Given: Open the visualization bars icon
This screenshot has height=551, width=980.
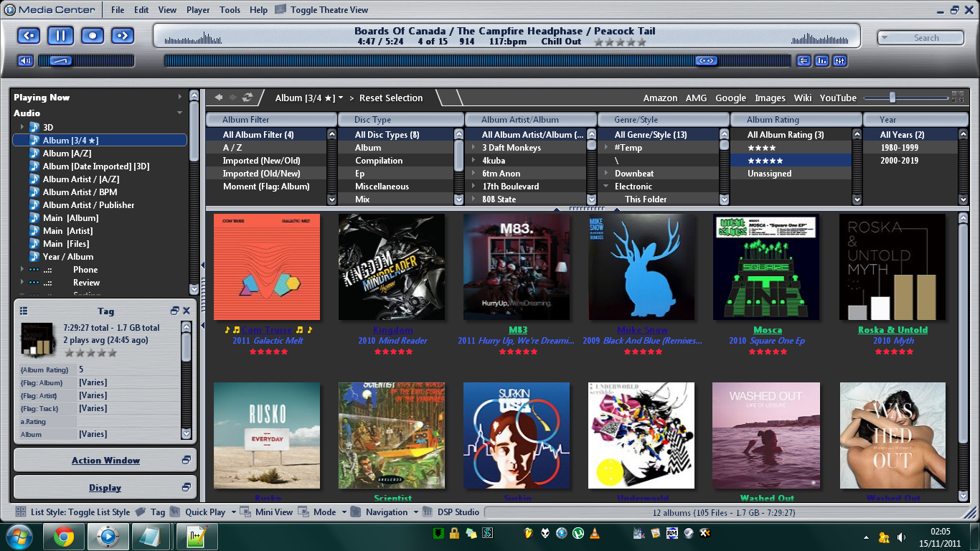Looking at the screenshot, I should pyautogui.click(x=822, y=61).
